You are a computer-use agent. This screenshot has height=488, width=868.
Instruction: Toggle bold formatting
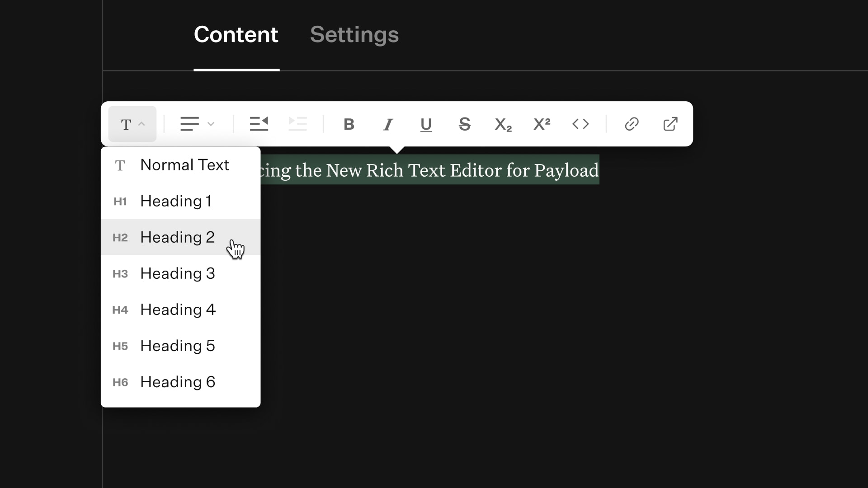(x=349, y=124)
